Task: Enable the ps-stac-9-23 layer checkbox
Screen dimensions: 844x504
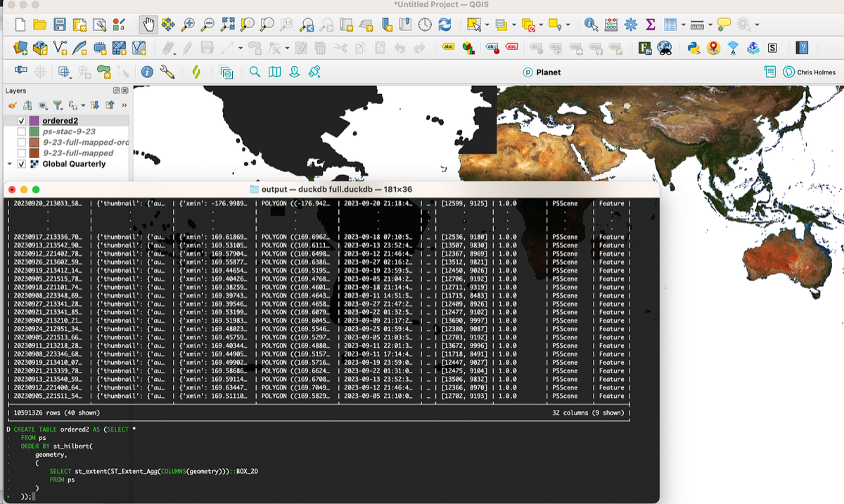Action: pos(21,131)
